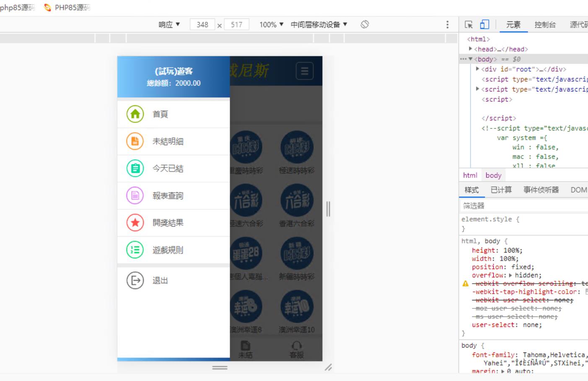Expand the div id root node
The width and height of the screenshot is (588, 381).
click(x=478, y=69)
